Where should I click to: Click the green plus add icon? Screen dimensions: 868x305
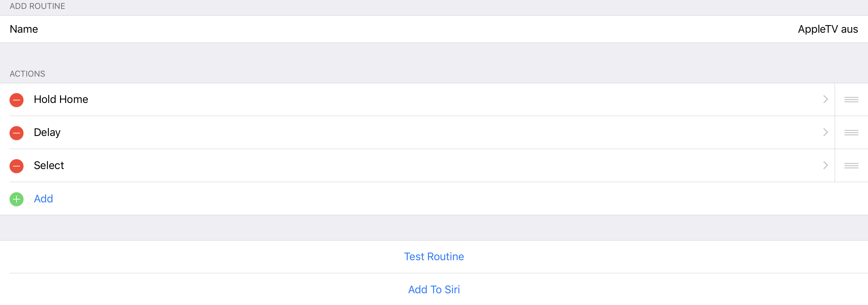(x=17, y=199)
